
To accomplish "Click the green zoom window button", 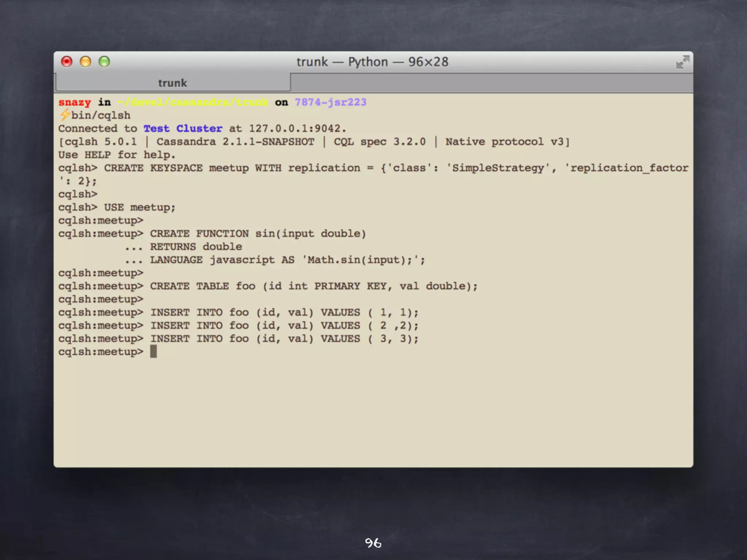I will (104, 62).
